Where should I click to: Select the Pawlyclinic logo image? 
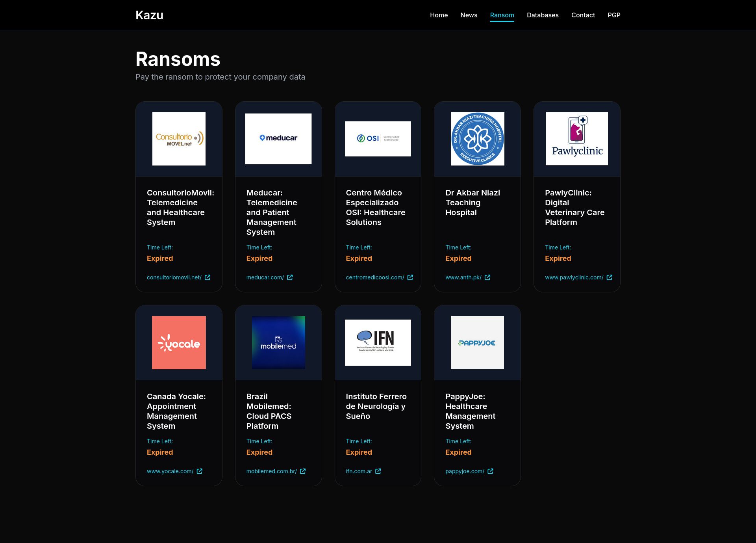coord(577,139)
